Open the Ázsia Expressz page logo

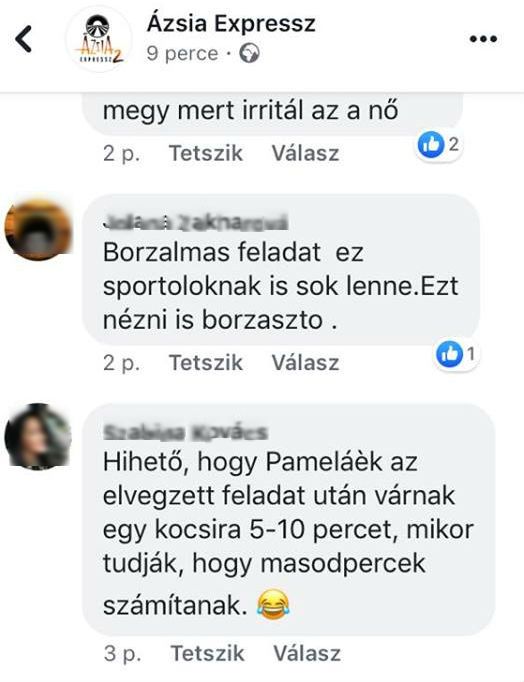point(99,39)
